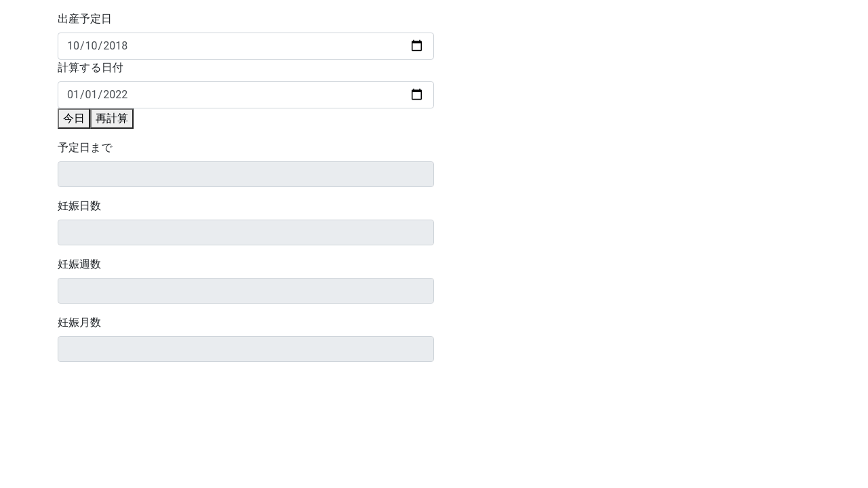Focus the 妊娠月数 output box
The height and width of the screenshot is (488, 868).
point(245,349)
